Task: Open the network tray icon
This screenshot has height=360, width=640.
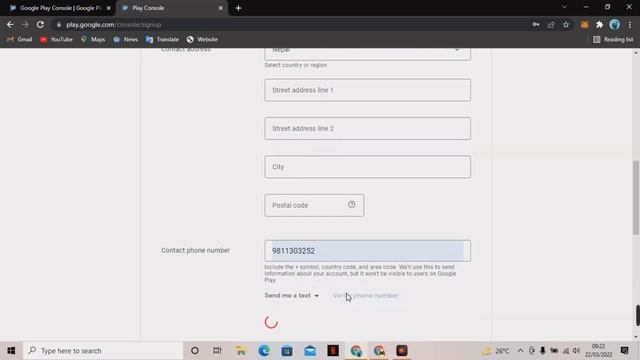Action: (x=566, y=351)
